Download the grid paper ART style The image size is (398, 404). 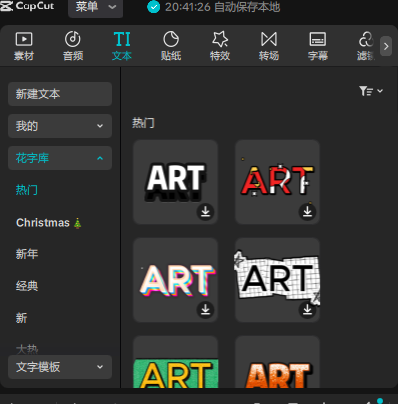307,309
